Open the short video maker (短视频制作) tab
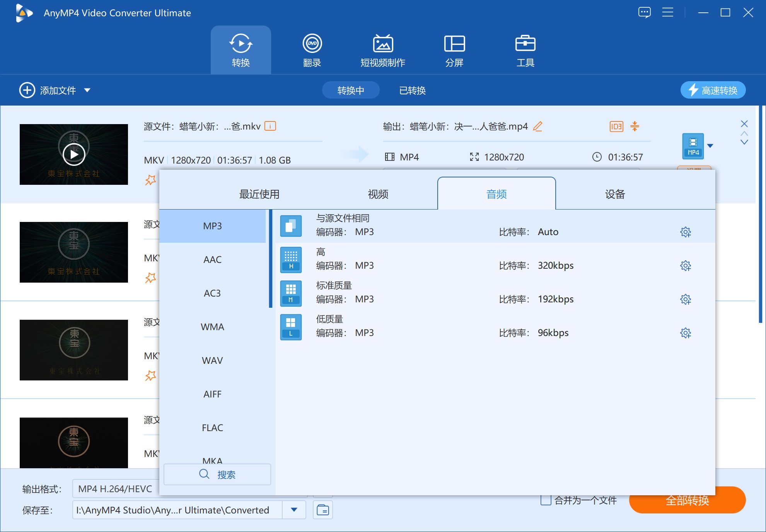766x532 pixels. [383, 50]
